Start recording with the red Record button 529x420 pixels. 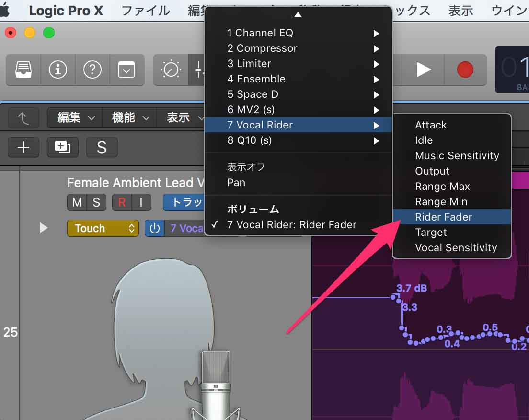pyautogui.click(x=465, y=70)
